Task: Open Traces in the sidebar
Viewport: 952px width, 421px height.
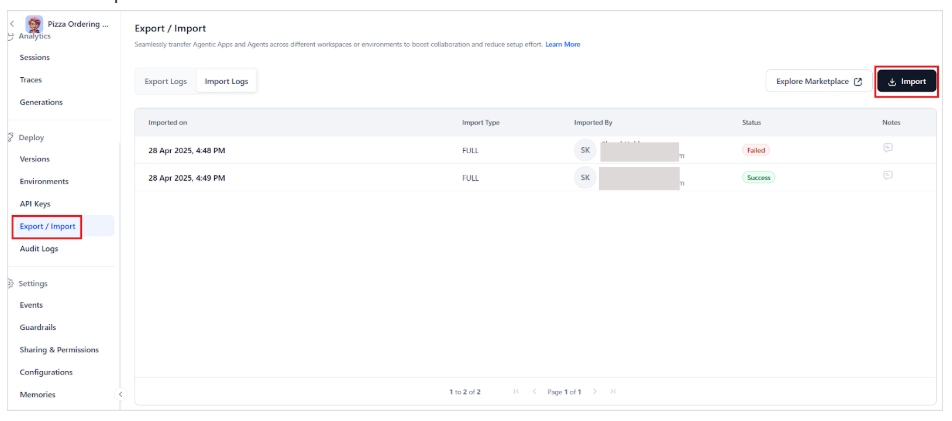Action: [30, 80]
